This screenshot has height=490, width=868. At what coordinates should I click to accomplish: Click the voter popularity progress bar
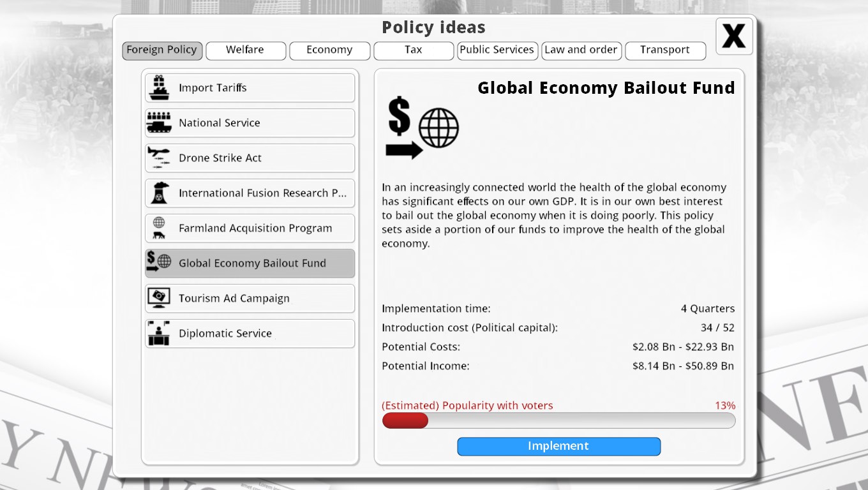[558, 420]
